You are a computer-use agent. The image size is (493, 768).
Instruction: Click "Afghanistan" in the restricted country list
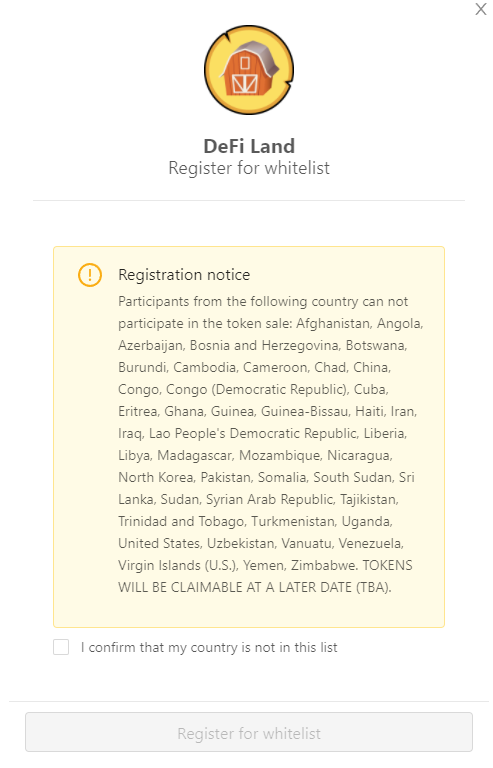(x=333, y=324)
